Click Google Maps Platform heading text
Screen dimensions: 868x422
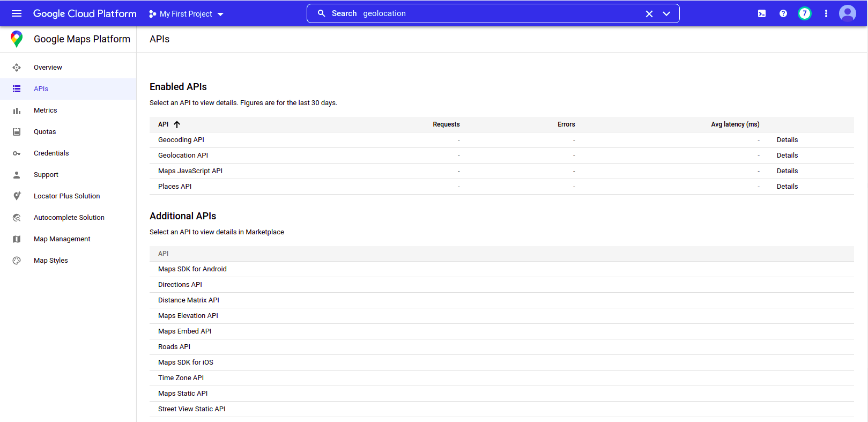(x=82, y=39)
